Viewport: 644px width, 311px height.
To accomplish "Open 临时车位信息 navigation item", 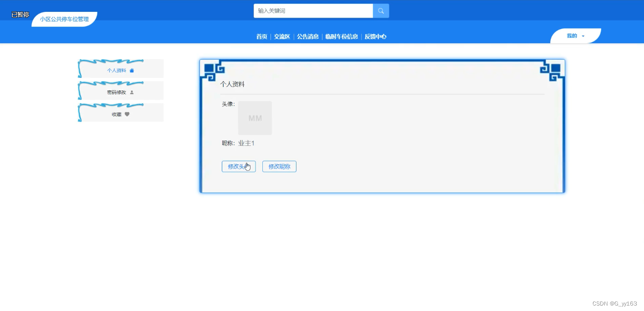I will click(342, 37).
